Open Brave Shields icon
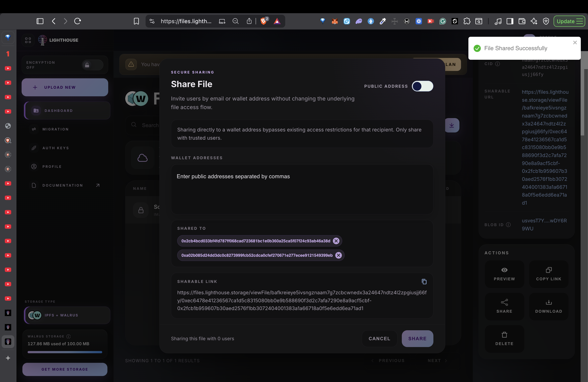 [x=264, y=21]
